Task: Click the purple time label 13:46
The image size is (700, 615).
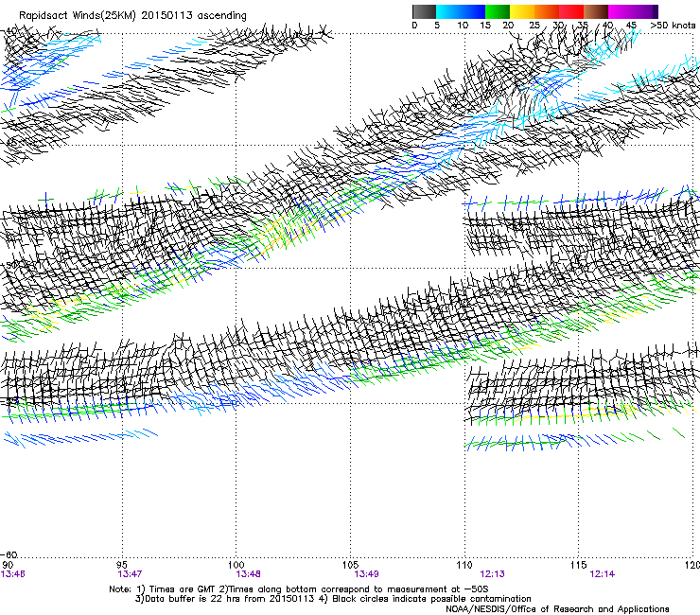Action: 13,574
